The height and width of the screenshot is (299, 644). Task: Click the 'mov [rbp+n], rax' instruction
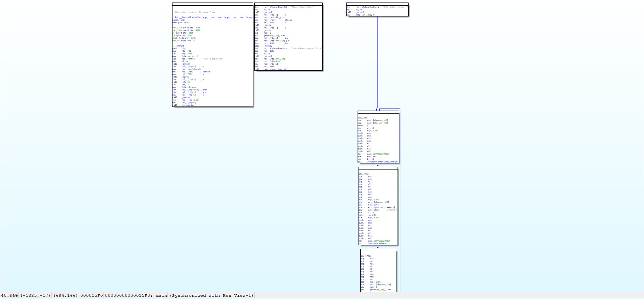[184, 87]
